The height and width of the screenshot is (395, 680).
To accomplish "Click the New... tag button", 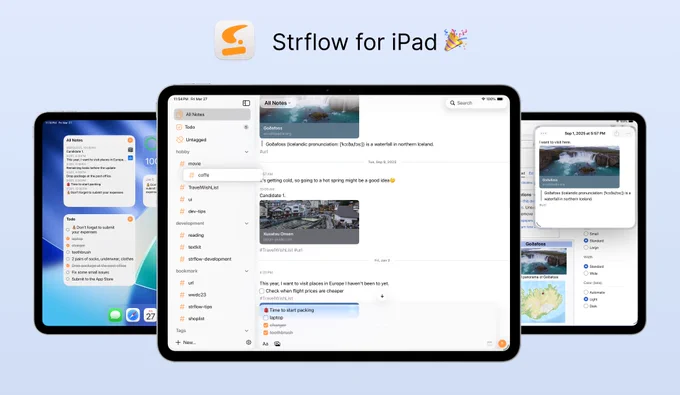I will click(x=186, y=343).
